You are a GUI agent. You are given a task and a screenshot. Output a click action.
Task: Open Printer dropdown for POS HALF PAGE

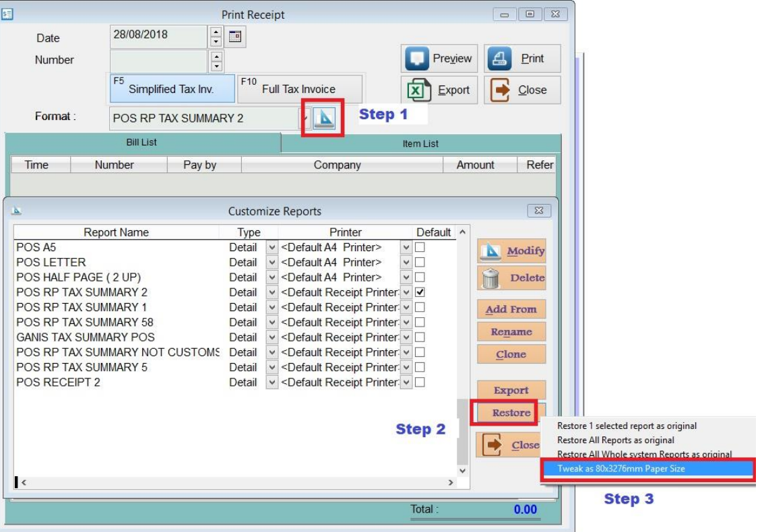pyautogui.click(x=406, y=277)
